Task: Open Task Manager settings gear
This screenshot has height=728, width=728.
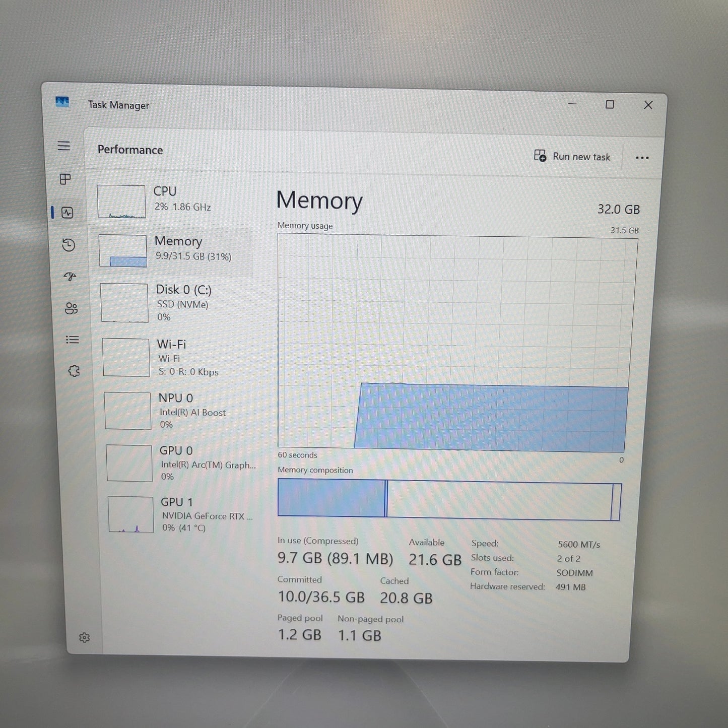Action: coord(85,638)
